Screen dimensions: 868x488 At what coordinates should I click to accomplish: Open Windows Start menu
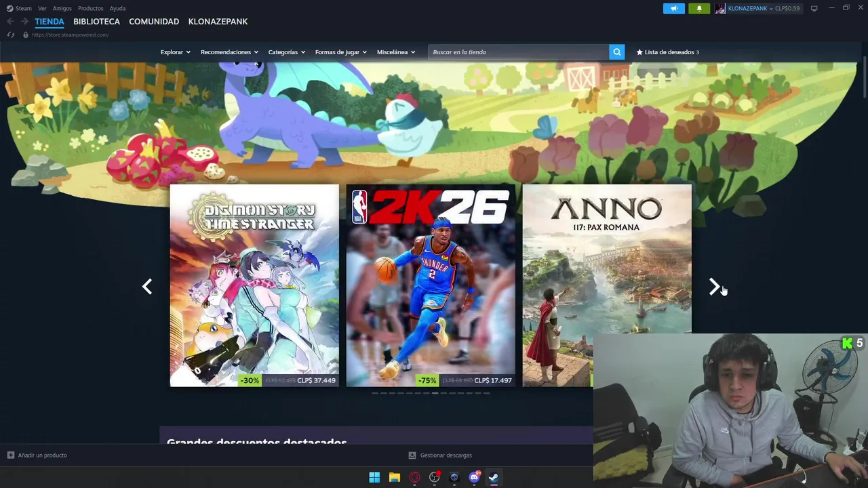click(374, 477)
